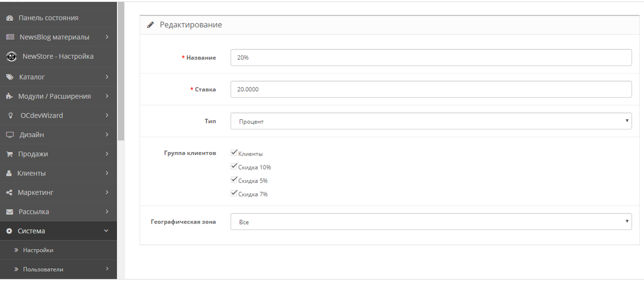Open the Географическая зона dropdown
Screen dimensions: 644x281
tap(431, 221)
